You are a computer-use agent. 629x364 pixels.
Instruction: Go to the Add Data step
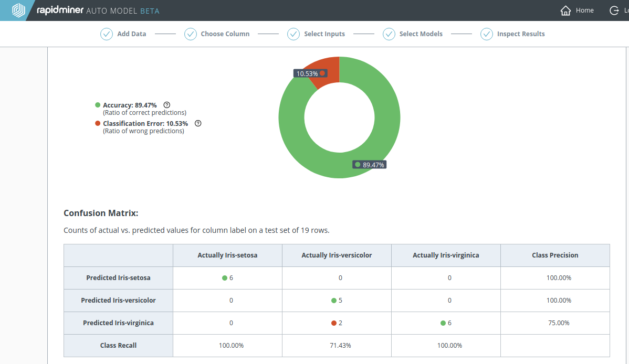click(x=131, y=34)
